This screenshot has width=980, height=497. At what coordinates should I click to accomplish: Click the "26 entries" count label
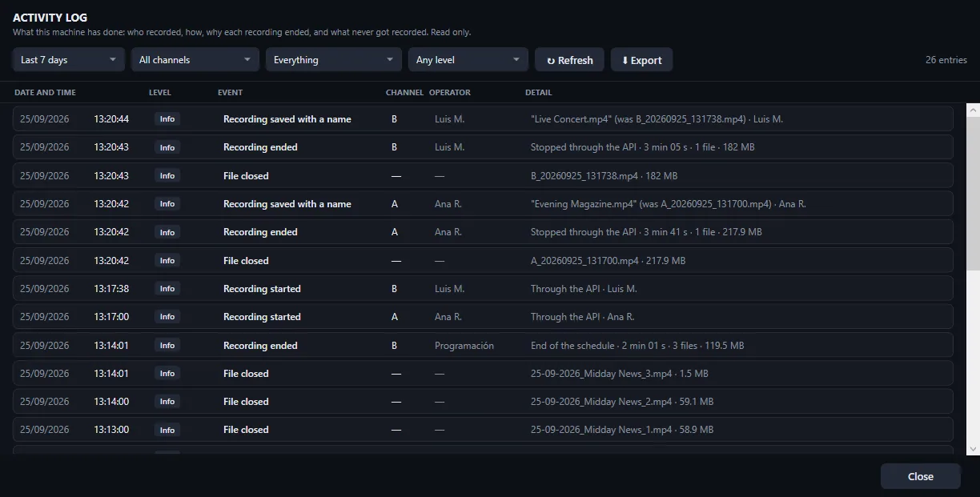pos(946,60)
